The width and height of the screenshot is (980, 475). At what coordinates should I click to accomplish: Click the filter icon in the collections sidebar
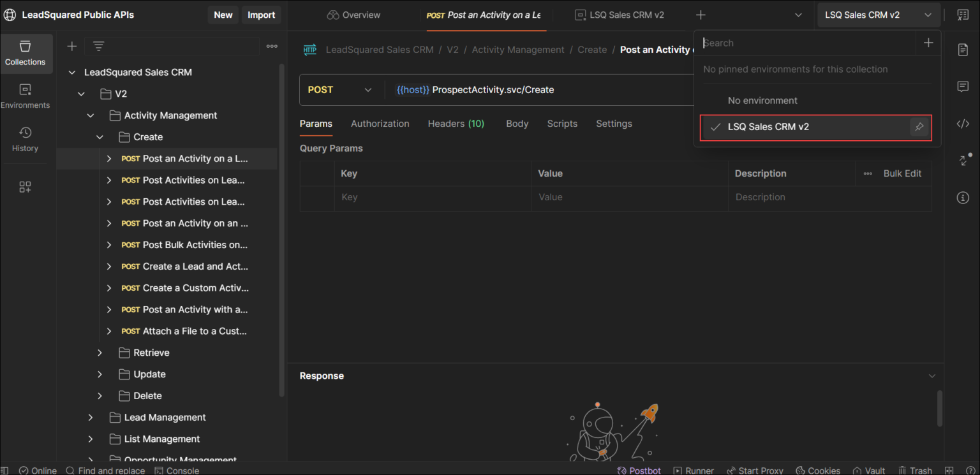[98, 46]
